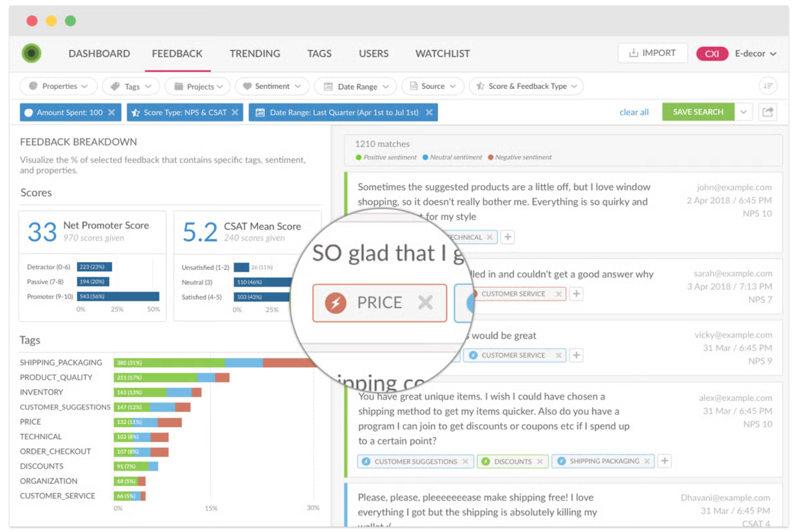The width and height of the screenshot is (798, 532).
Task: Add a tag with the plus icon on john's feedback
Action: (507, 237)
